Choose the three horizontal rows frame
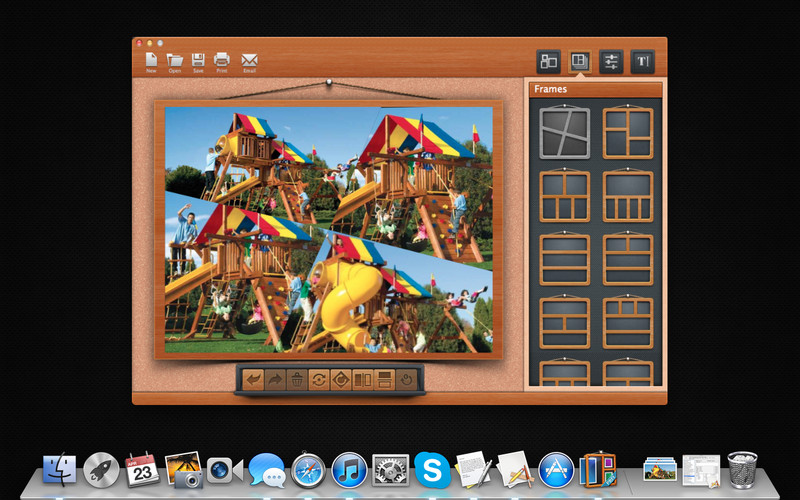This screenshot has width=800, height=500. (564, 259)
